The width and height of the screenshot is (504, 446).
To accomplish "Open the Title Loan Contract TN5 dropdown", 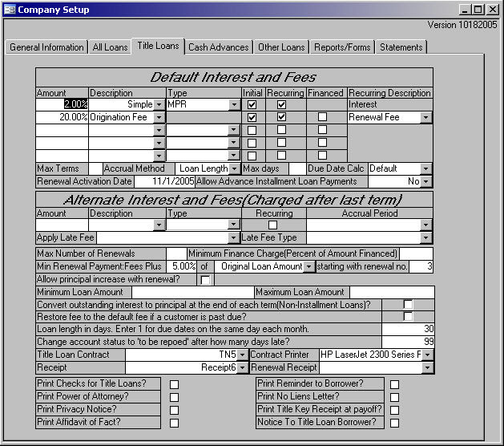I will (x=242, y=355).
